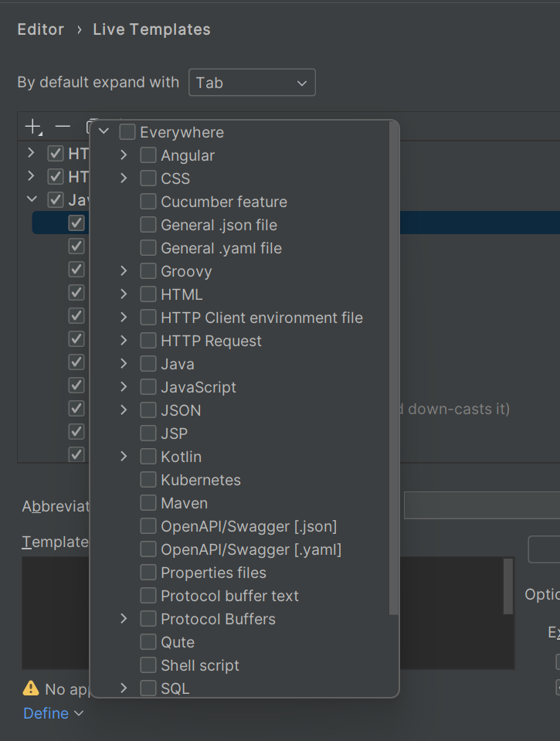Viewport: 560px width, 741px height.
Task: Click the Shell script label
Action: (200, 665)
